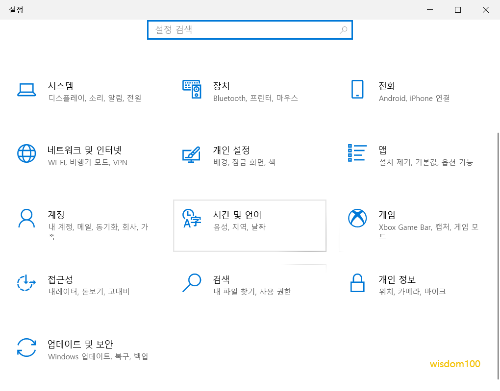
Task: Click the Windows 업데이트, 복구, 백업 description
Action: click(x=98, y=357)
